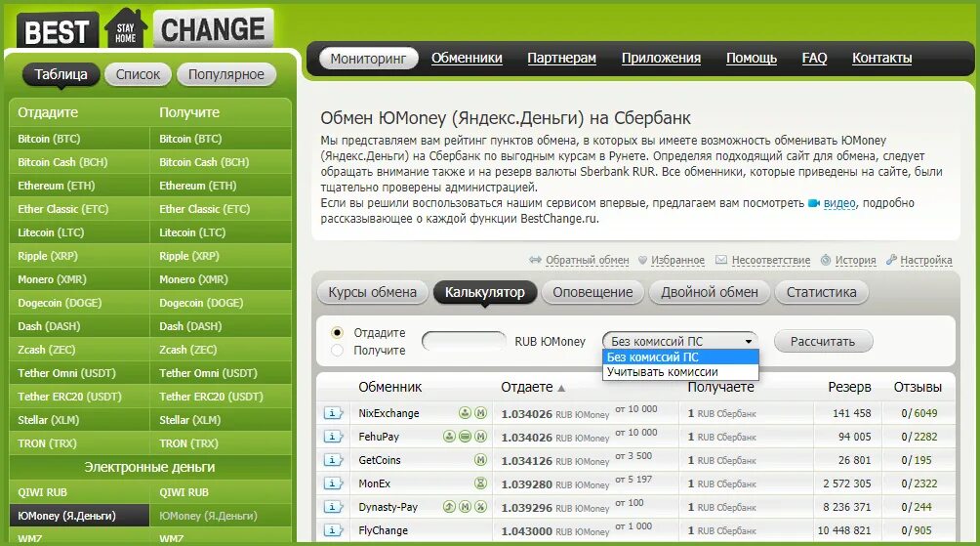Image resolution: width=980 pixels, height=546 pixels.
Task: Click the wrench settings icon
Action: coord(892,259)
